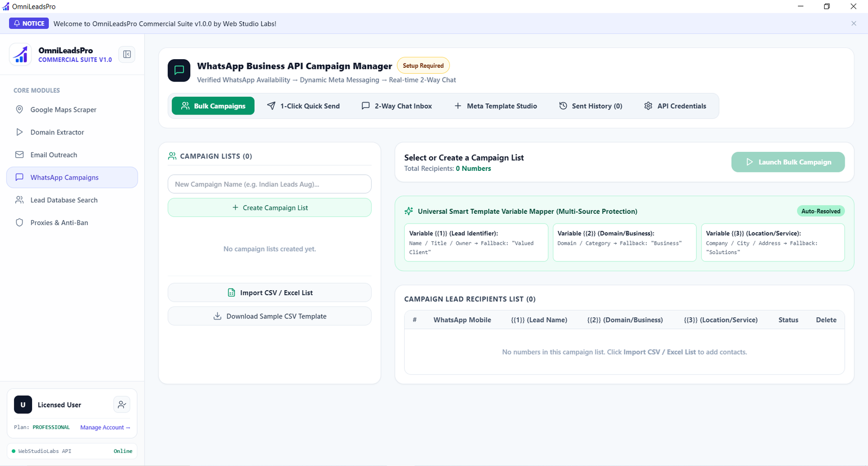The width and height of the screenshot is (868, 466).
Task: Click the Variable {{2}} Domain/Business card
Action: [624, 242]
